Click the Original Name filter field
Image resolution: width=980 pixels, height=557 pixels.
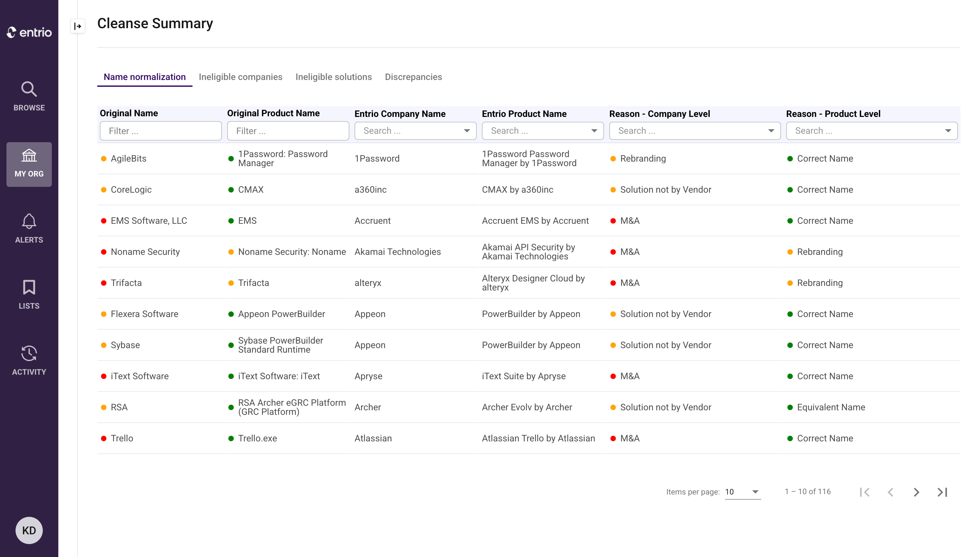point(161,131)
